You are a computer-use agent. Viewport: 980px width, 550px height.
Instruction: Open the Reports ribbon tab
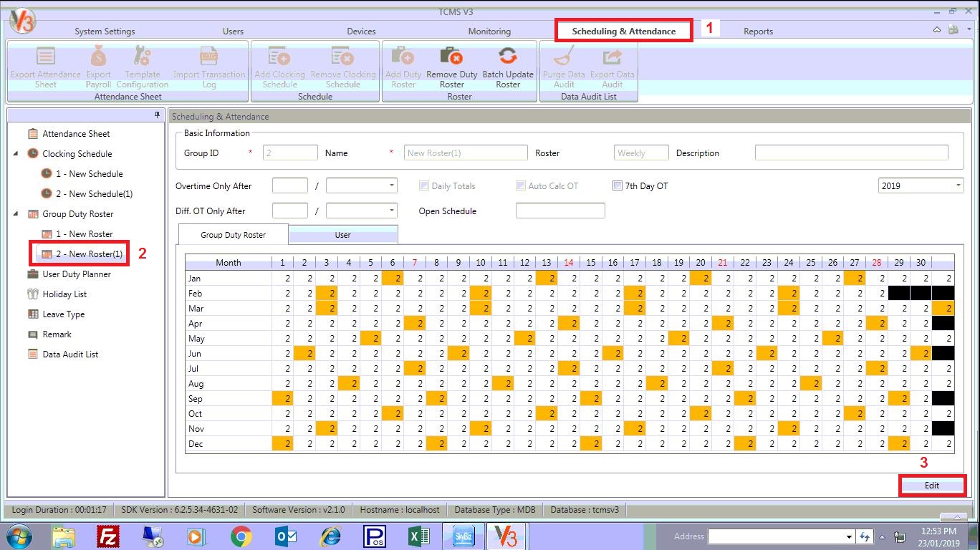click(x=758, y=32)
